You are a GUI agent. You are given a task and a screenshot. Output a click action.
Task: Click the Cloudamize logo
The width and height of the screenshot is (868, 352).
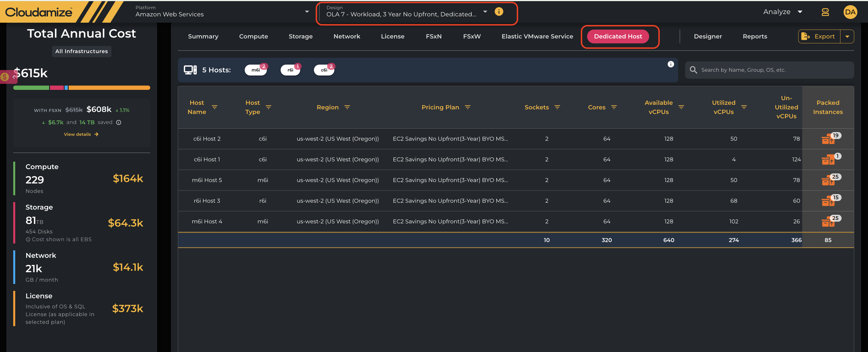39,12
